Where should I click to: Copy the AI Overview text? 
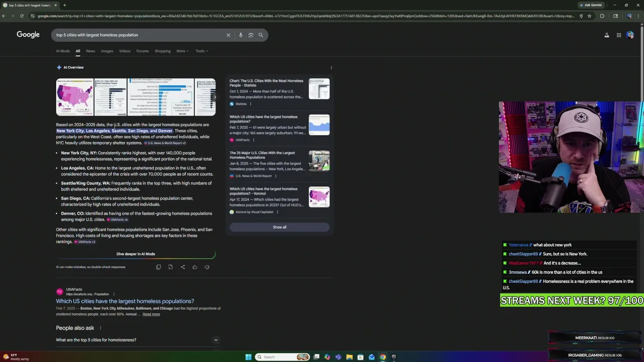coord(158,267)
